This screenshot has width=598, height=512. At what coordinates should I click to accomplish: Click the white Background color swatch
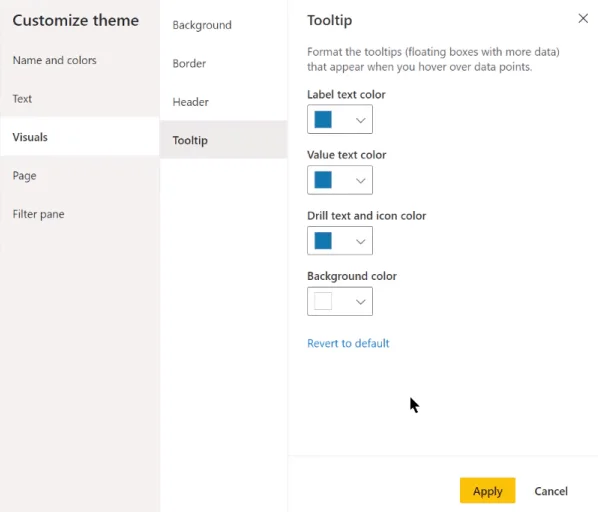pos(323,301)
